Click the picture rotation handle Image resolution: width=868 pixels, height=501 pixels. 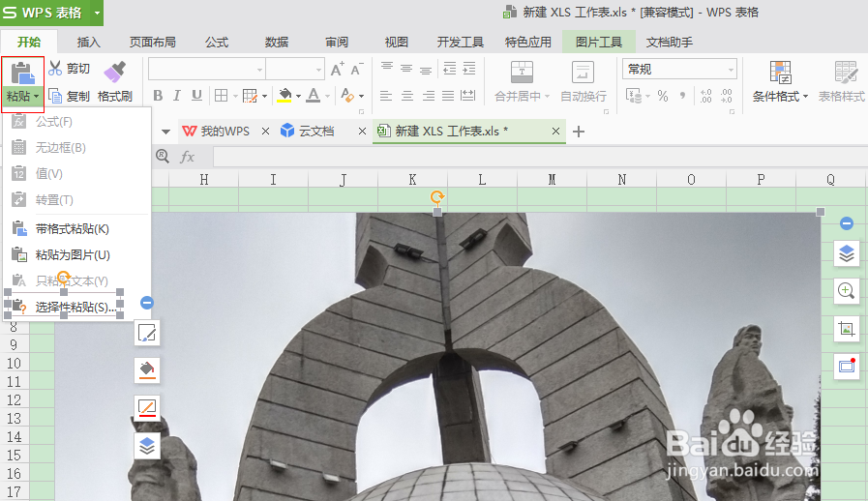[437, 197]
